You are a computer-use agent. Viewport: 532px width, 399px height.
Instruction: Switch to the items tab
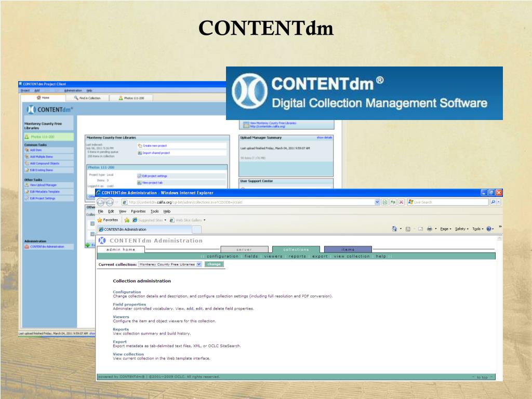pyautogui.click(x=348, y=250)
